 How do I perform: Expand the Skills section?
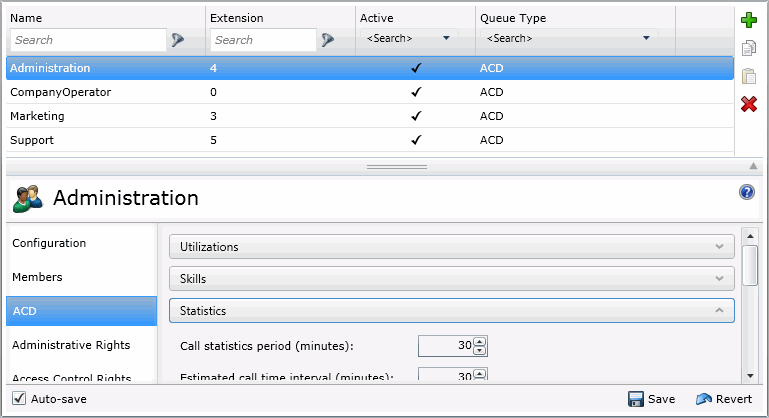click(452, 278)
